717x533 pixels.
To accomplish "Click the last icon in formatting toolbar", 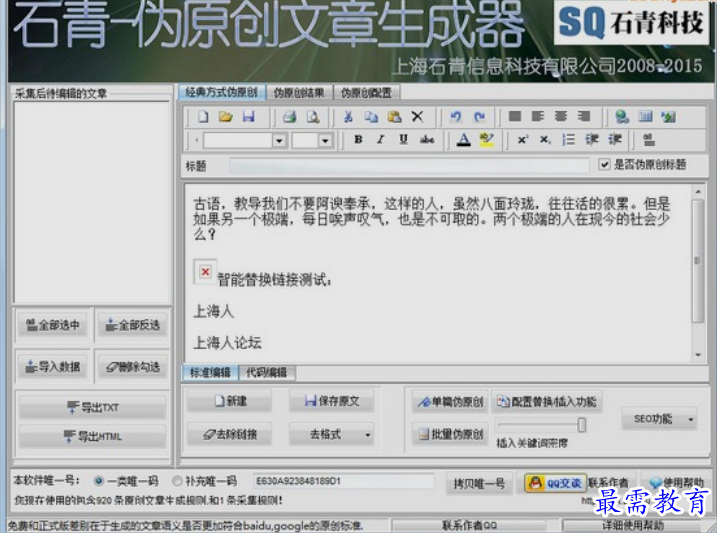I will pyautogui.click(x=649, y=140).
